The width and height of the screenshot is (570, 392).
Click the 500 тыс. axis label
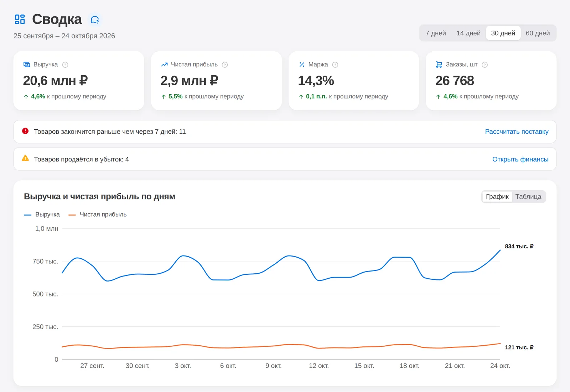coord(45,294)
